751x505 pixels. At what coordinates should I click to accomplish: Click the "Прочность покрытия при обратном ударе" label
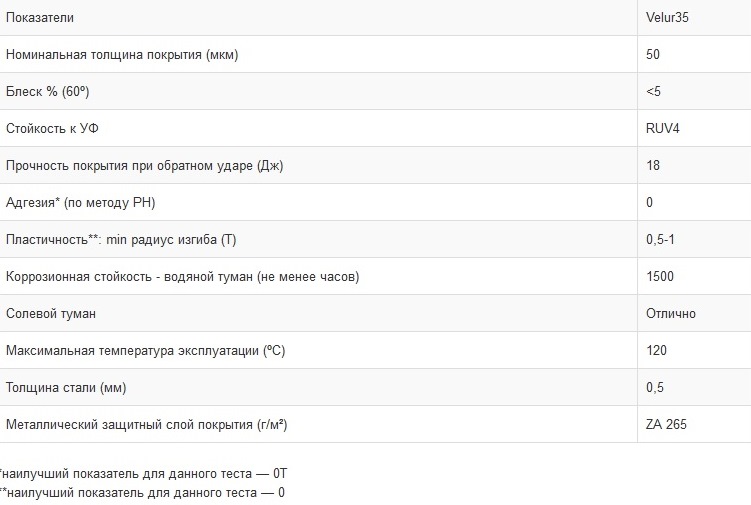tap(144, 165)
